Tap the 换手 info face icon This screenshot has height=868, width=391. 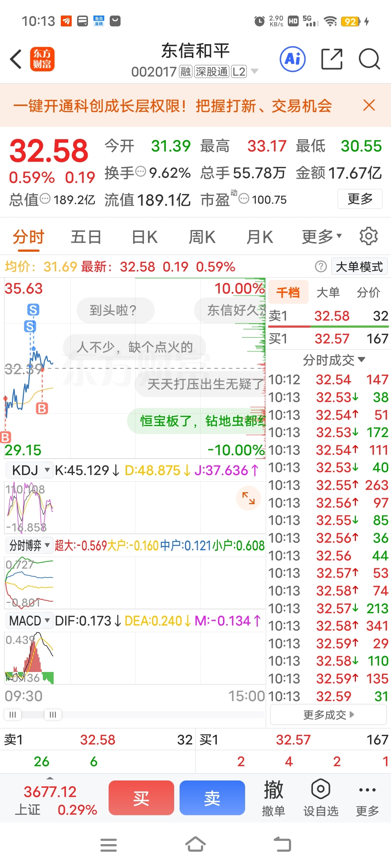tap(140, 171)
